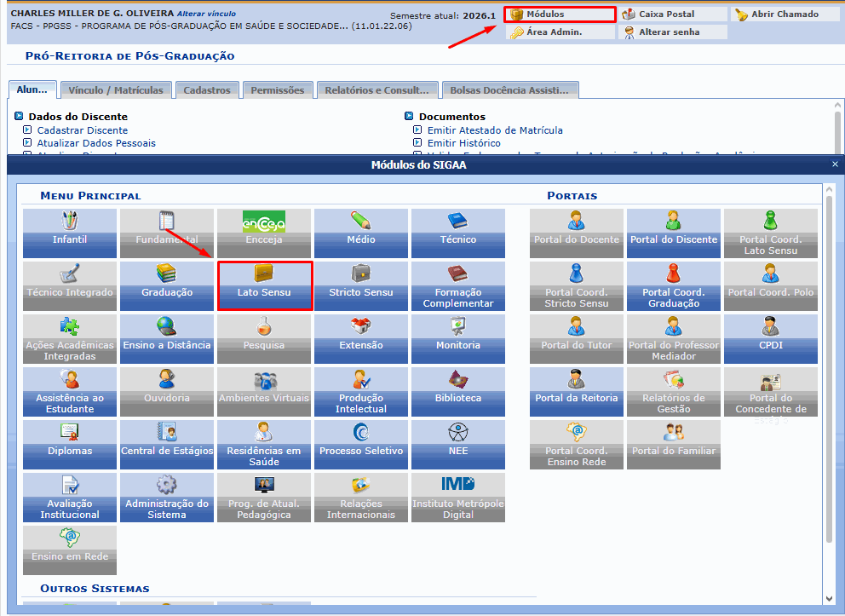Open the Portal Coord. Lato Sensu

point(771,233)
